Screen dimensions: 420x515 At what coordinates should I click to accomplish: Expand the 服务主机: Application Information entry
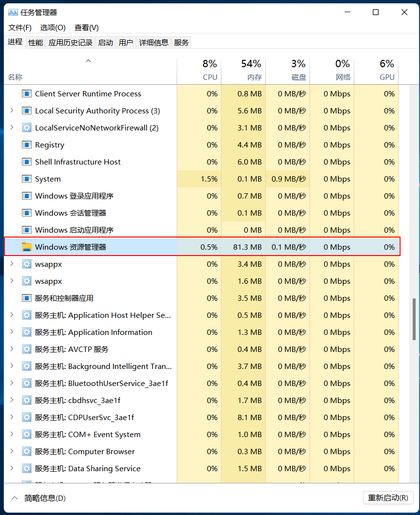point(11,332)
